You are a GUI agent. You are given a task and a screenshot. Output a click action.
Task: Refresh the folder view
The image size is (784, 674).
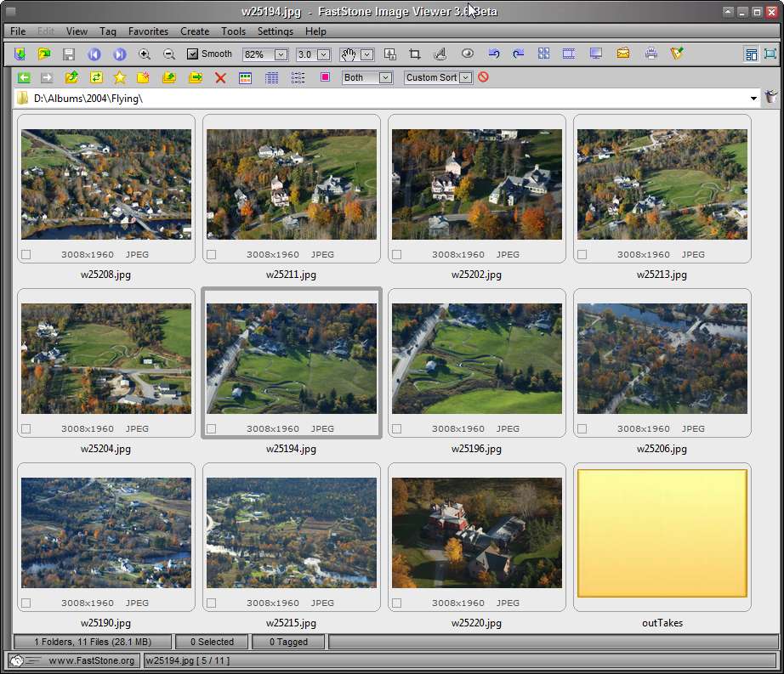pyautogui.click(x=96, y=77)
